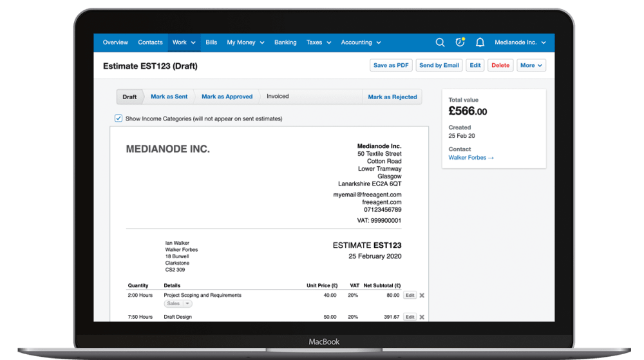644x360 pixels.
Task: Click the Edit estimate button
Action: pyautogui.click(x=475, y=65)
